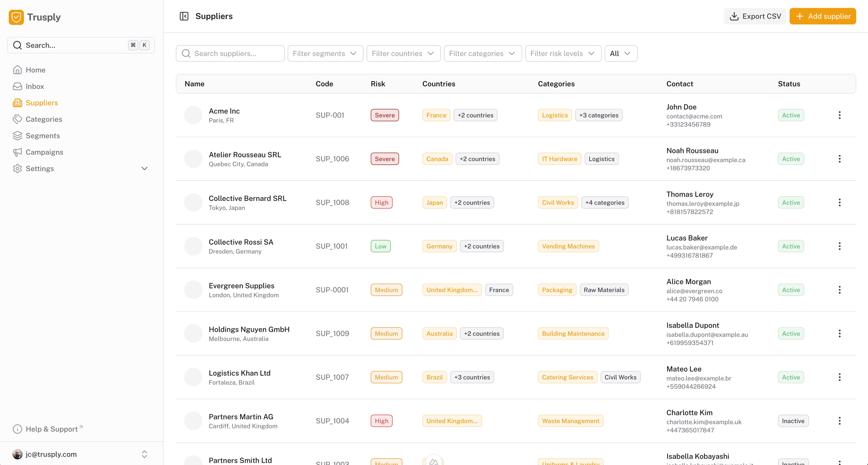Click the +3 categories badge for Acme Inc

click(x=599, y=115)
